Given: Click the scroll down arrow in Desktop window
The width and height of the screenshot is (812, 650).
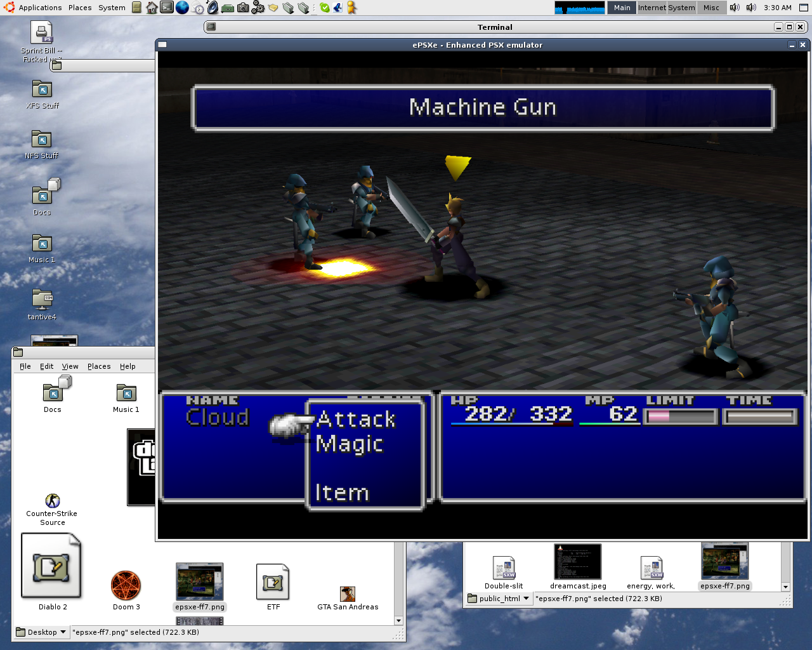Looking at the screenshot, I should click(398, 620).
